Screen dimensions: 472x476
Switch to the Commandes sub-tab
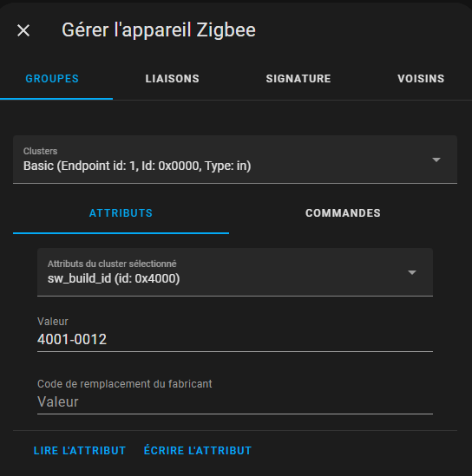pos(343,213)
